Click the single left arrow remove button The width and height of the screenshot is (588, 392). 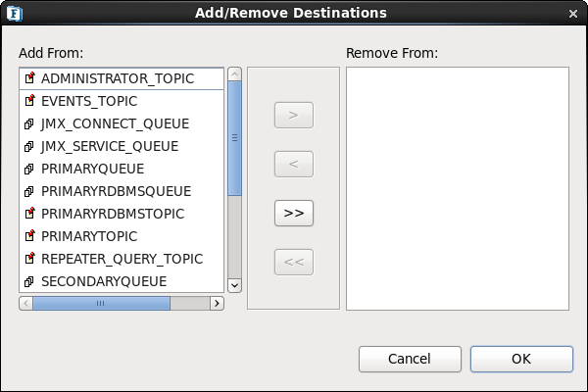pos(294,164)
